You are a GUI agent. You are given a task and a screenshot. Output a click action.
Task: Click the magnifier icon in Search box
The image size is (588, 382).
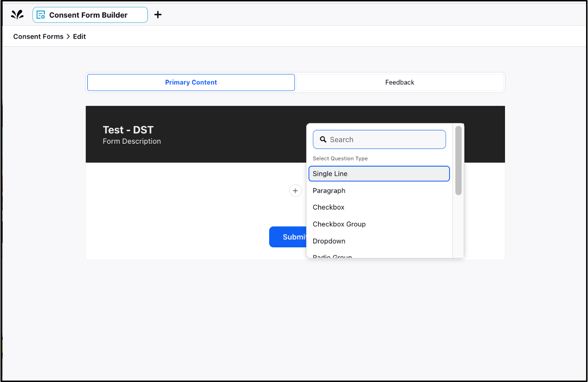[323, 140]
